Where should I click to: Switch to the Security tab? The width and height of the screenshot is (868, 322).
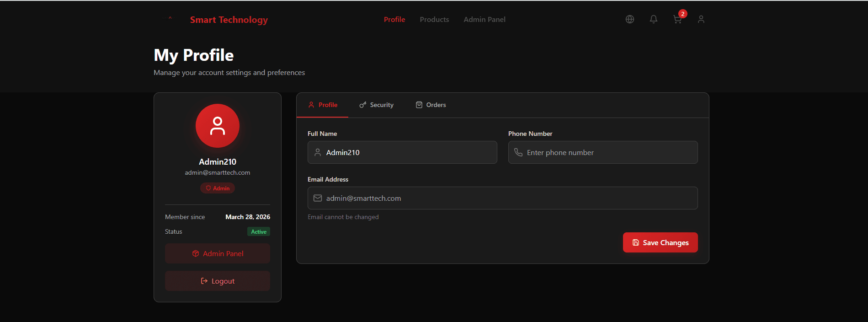pos(376,105)
